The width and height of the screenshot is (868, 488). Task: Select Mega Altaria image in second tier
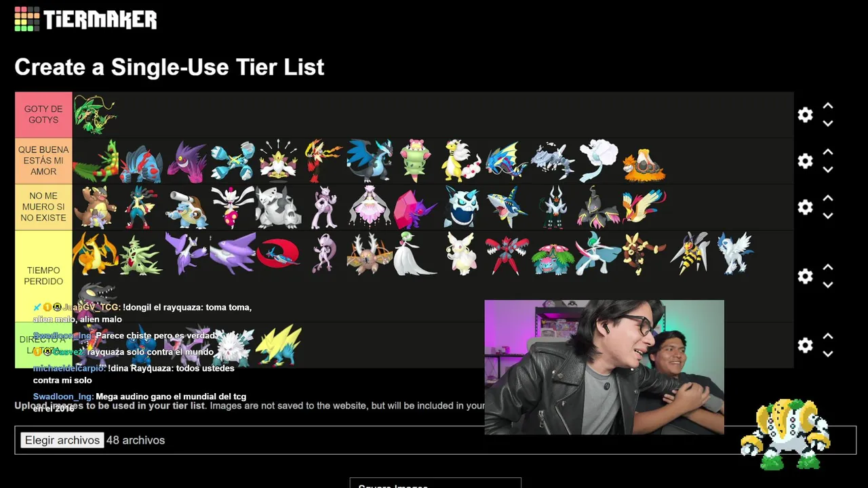pos(599,161)
